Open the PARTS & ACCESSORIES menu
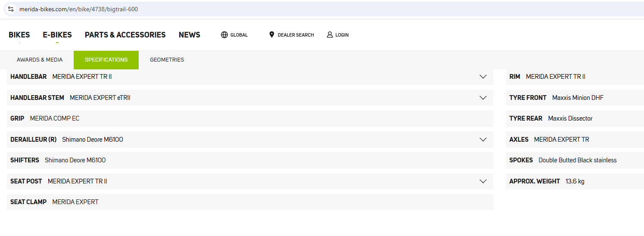The image size is (644, 236). [x=125, y=35]
